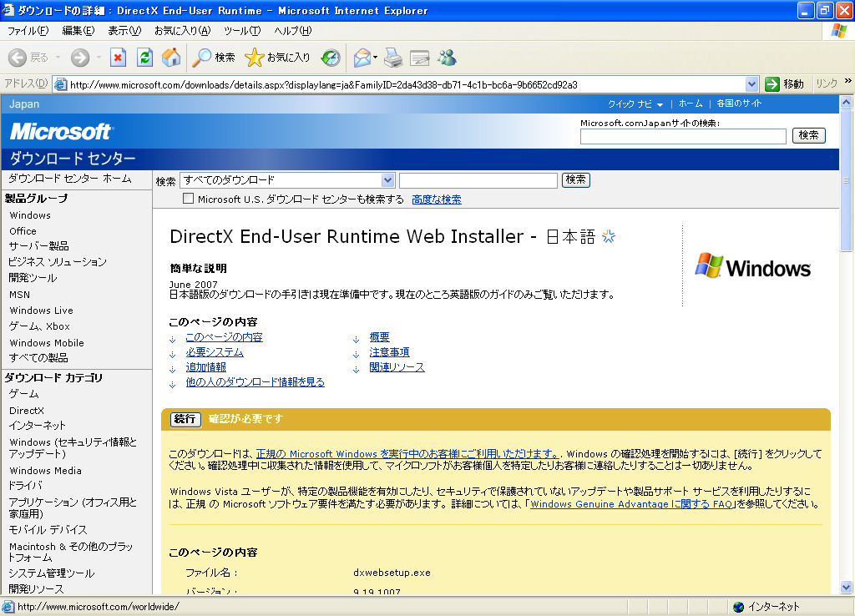Select Windows in the product group sidebar
Image resolution: width=855 pixels, height=616 pixels.
tap(30, 215)
